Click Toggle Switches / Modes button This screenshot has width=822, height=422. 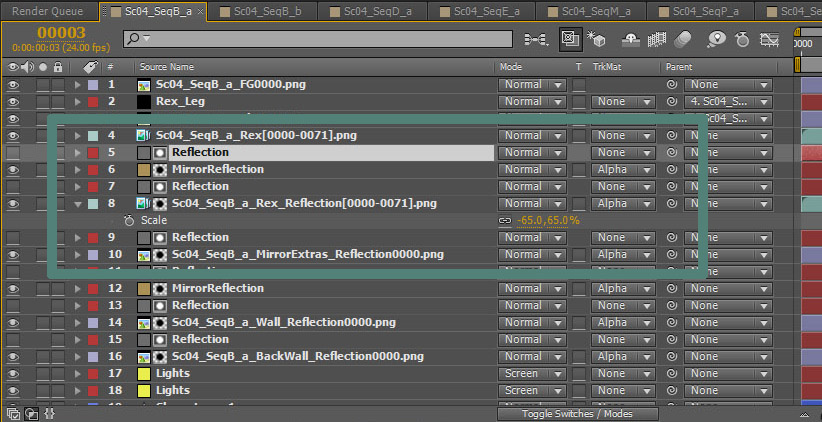click(x=577, y=414)
